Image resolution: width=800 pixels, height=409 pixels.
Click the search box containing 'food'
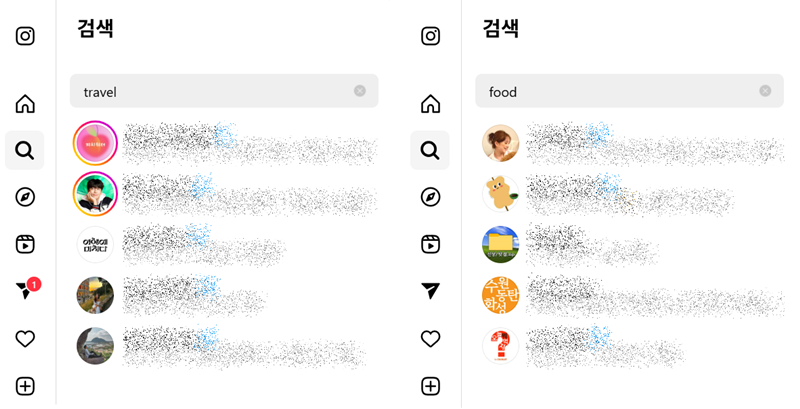(629, 91)
